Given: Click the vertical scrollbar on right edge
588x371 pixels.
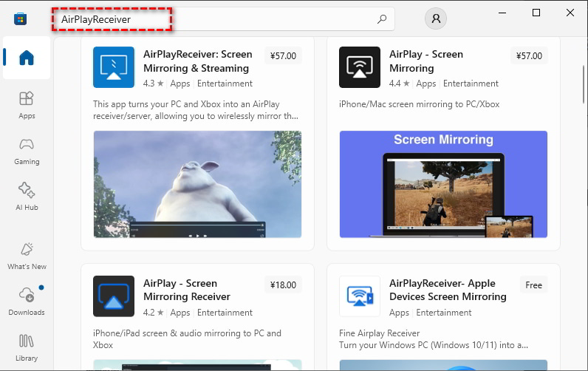Looking at the screenshot, I should pos(584,84).
